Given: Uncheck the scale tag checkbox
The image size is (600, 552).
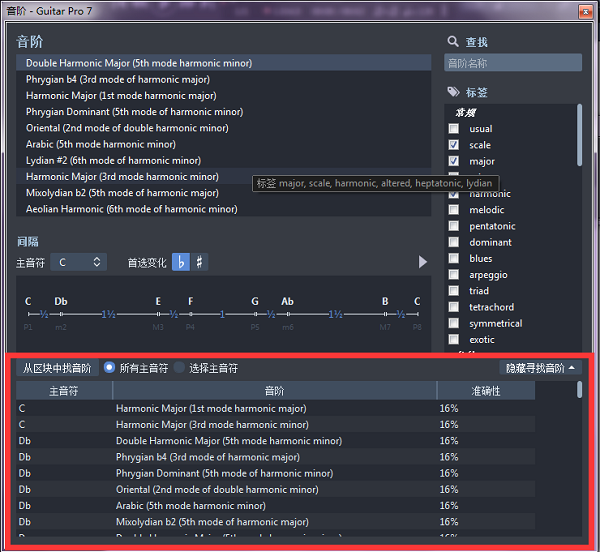Looking at the screenshot, I should 454,145.
